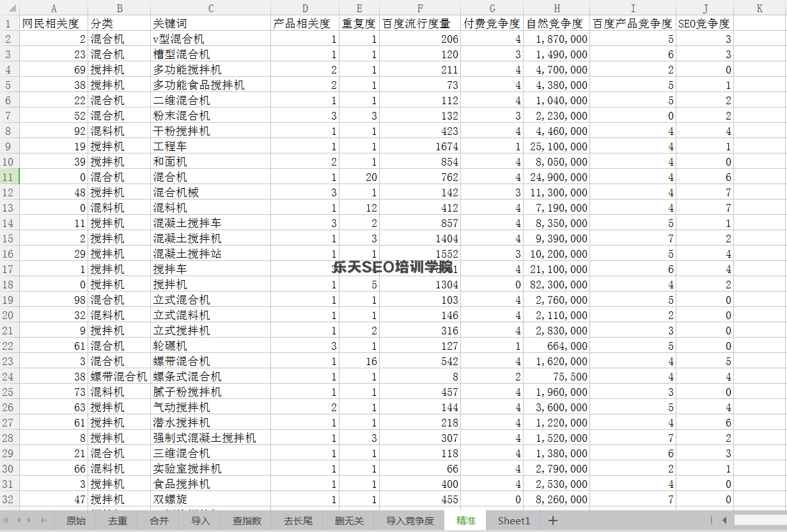Switch to the 原始 sheet tab
This screenshot has width=787, height=532.
[x=75, y=520]
